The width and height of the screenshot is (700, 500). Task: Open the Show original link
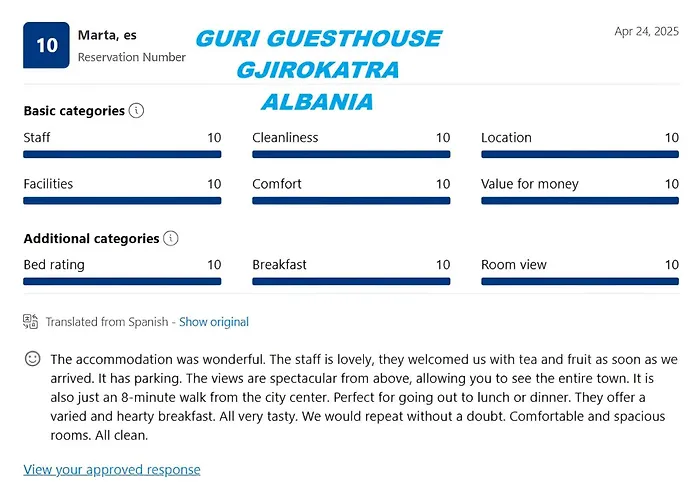(x=214, y=322)
